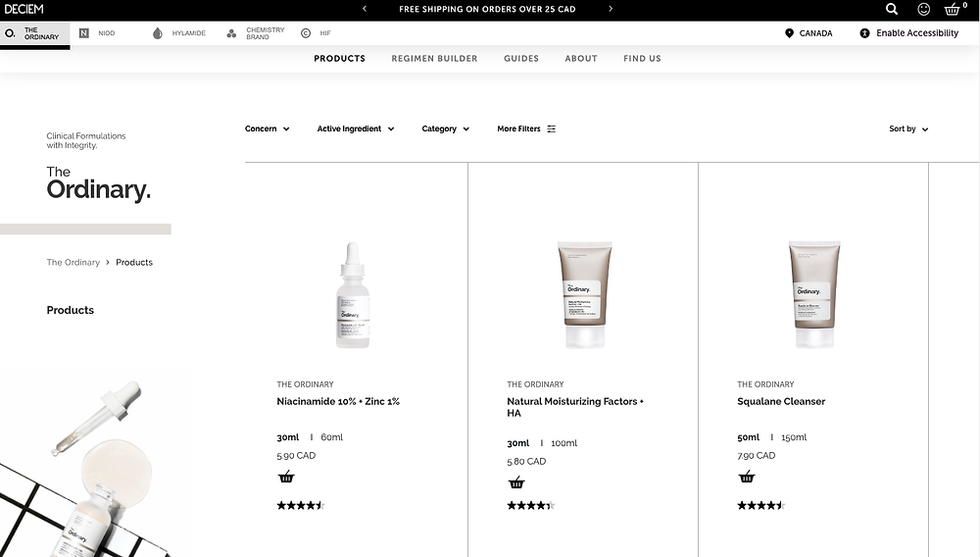Viewport: 980px width, 557px height.
Task: Open the Products menu tab
Action: 339,58
